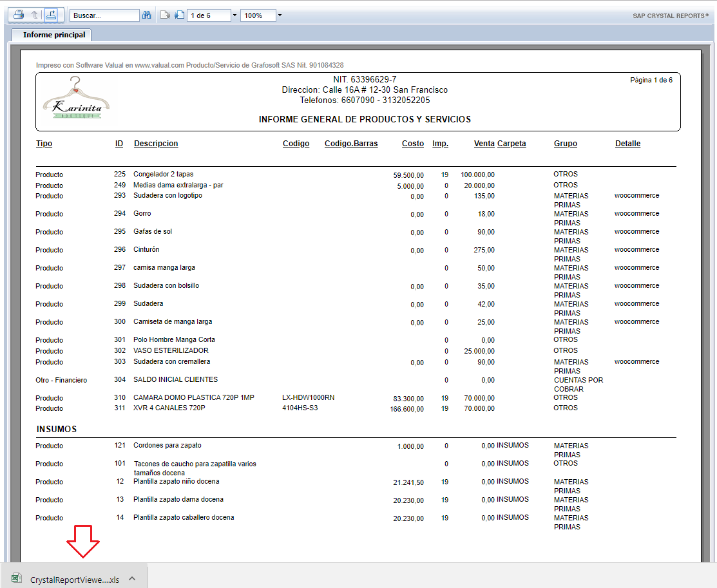The width and height of the screenshot is (717, 588).
Task: Expand the downloaded file options chevron
Action: 132,578
